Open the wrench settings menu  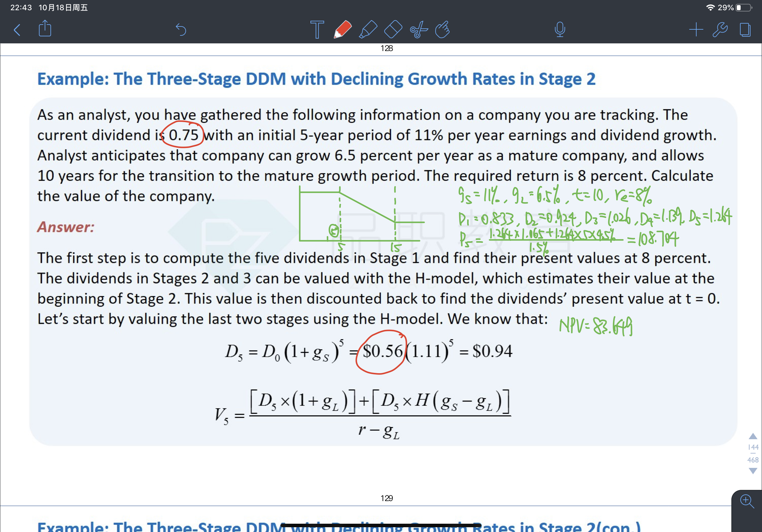coord(720,30)
